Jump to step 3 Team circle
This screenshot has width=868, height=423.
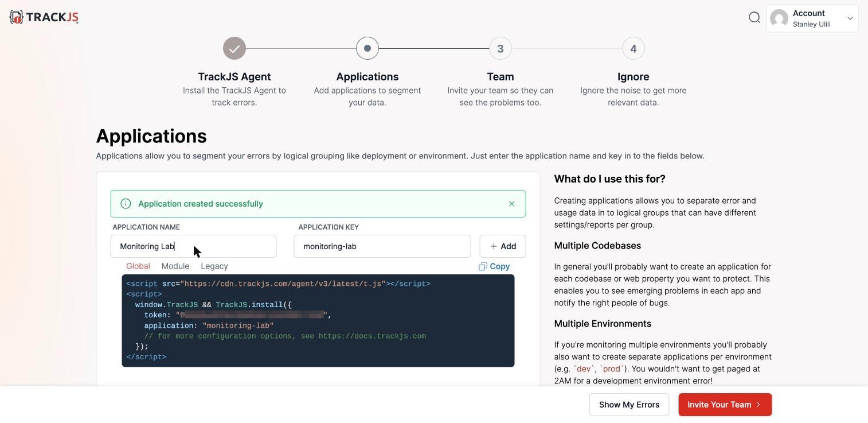[501, 48]
